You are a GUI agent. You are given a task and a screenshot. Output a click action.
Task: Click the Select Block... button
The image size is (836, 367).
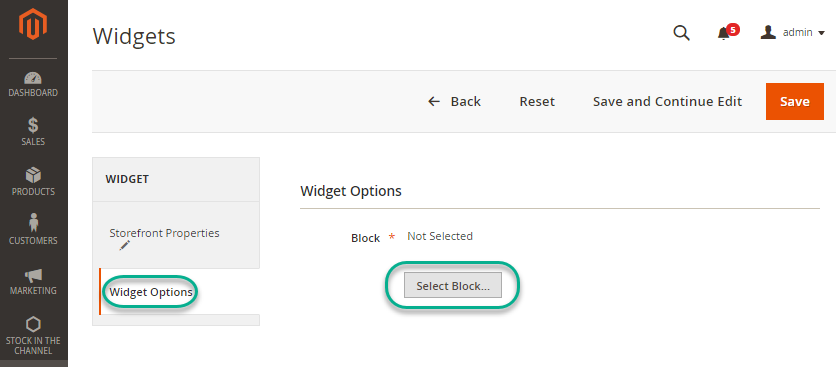pyautogui.click(x=453, y=285)
